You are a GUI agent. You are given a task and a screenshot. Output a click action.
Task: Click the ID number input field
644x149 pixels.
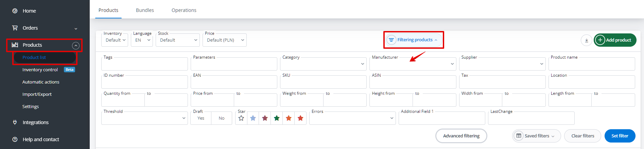click(144, 82)
